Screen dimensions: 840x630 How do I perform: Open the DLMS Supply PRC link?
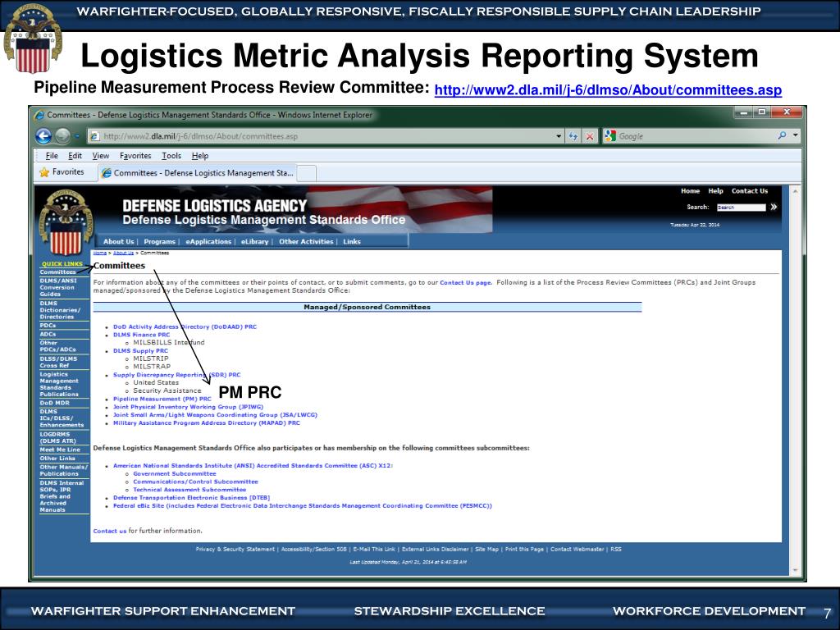coord(140,351)
